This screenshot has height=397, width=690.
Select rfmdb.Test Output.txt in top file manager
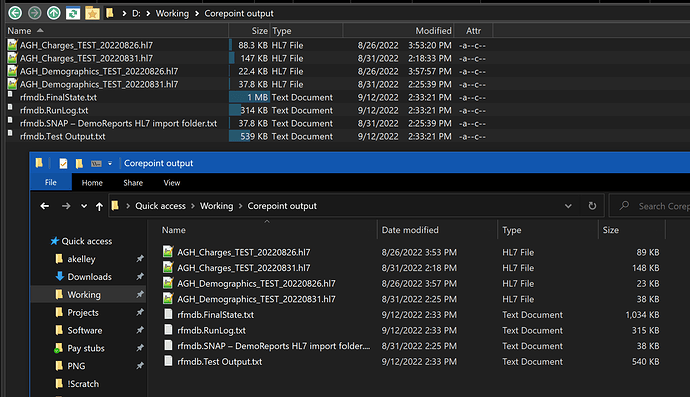point(62,136)
